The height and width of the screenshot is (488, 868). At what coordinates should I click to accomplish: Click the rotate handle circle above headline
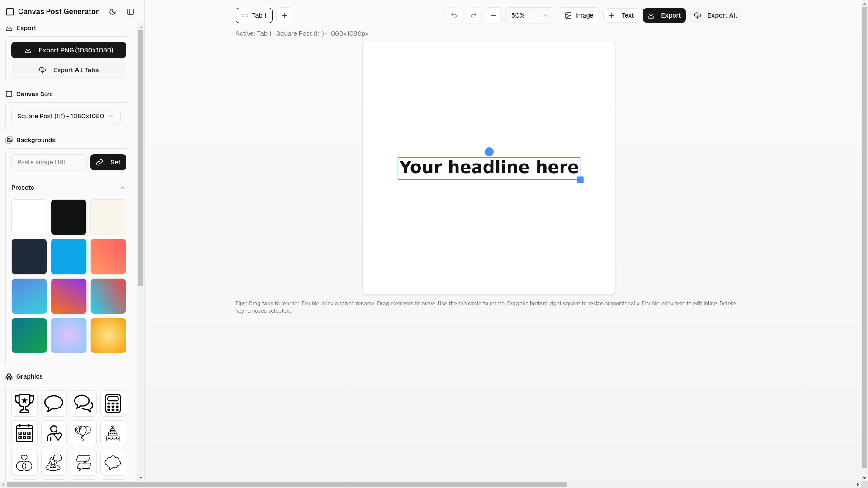(x=489, y=152)
